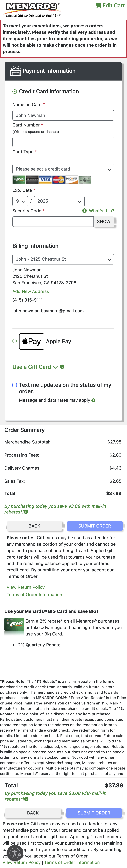Choose Apple Pay as payment method
This screenshot has width=127, height=868.
[14, 341]
